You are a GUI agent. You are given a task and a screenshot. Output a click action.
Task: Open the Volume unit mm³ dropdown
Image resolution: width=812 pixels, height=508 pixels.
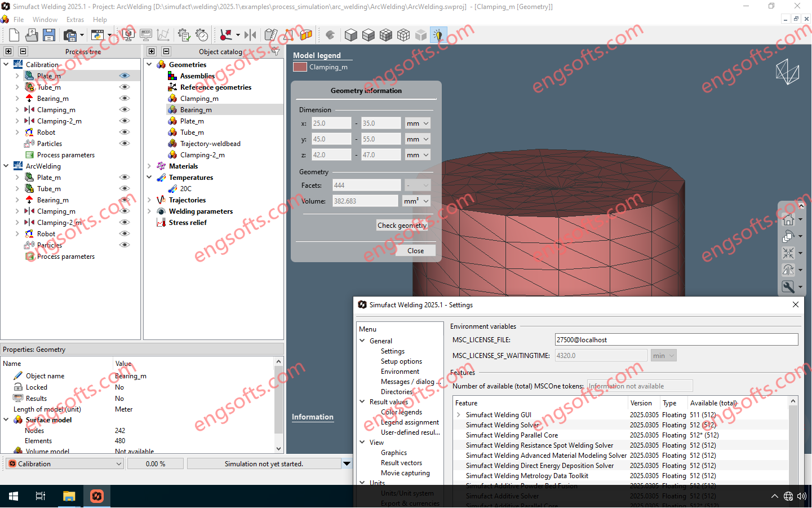click(x=416, y=201)
